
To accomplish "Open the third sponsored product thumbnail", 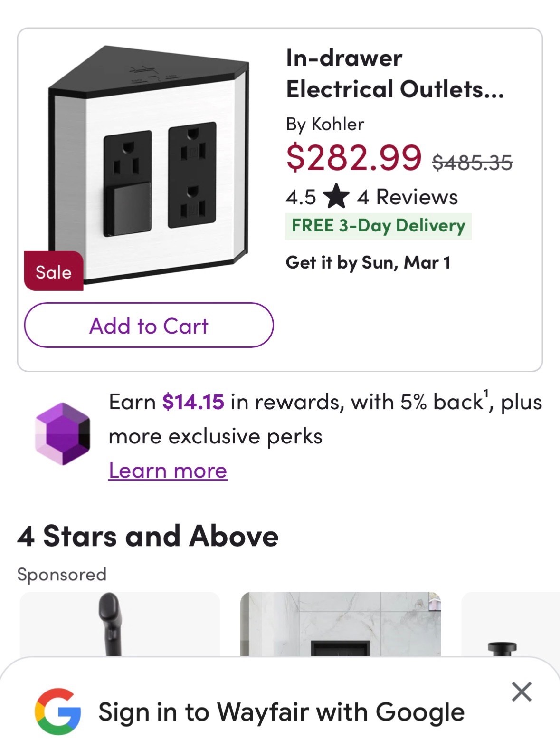I will coord(511,624).
